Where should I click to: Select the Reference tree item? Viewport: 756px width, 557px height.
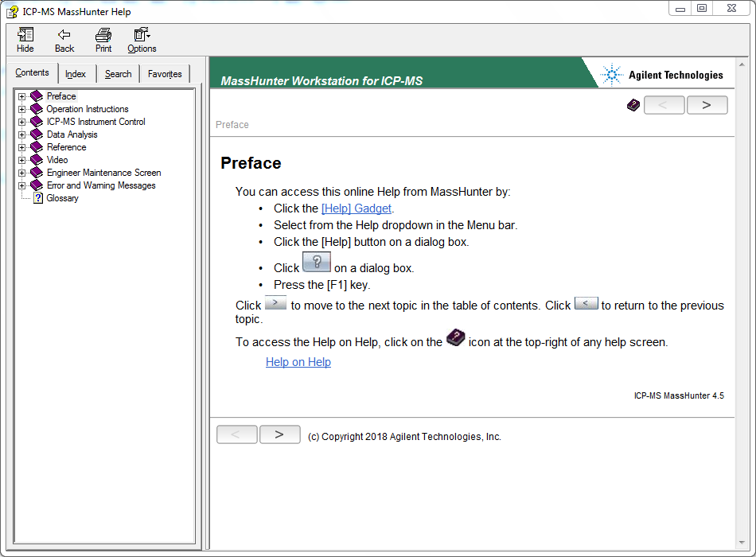pyautogui.click(x=67, y=147)
